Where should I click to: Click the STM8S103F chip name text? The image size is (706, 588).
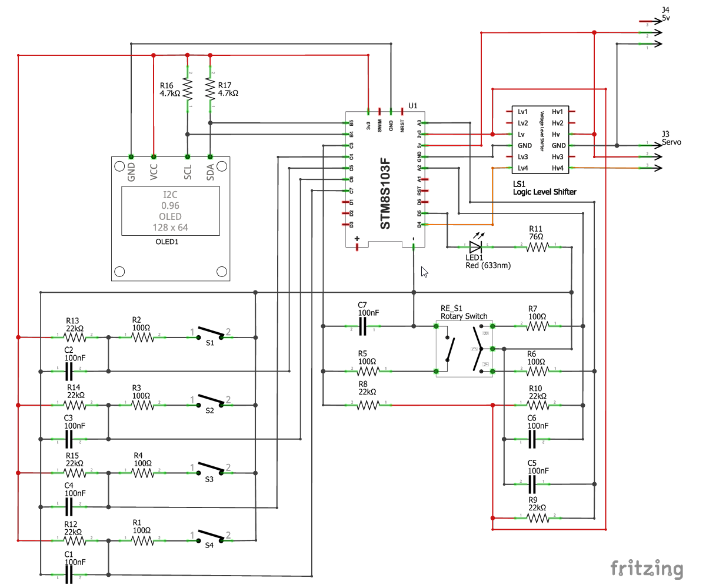coord(384,192)
